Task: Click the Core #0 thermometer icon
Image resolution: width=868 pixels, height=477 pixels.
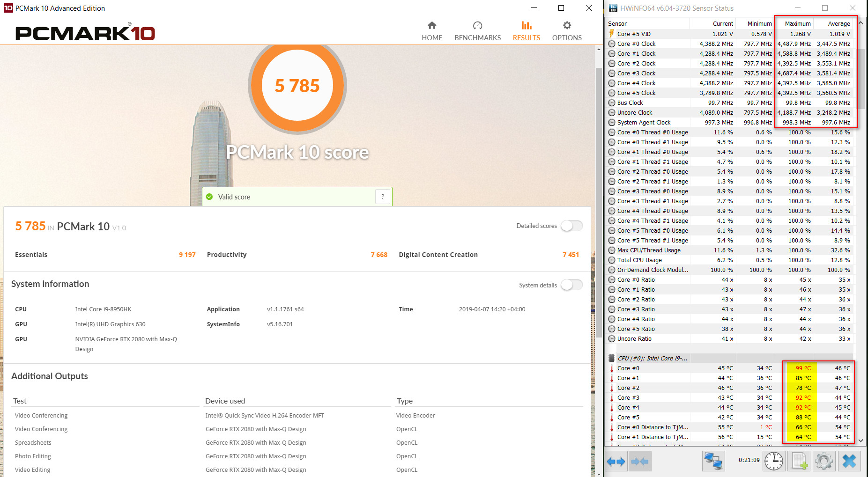Action: pos(612,368)
